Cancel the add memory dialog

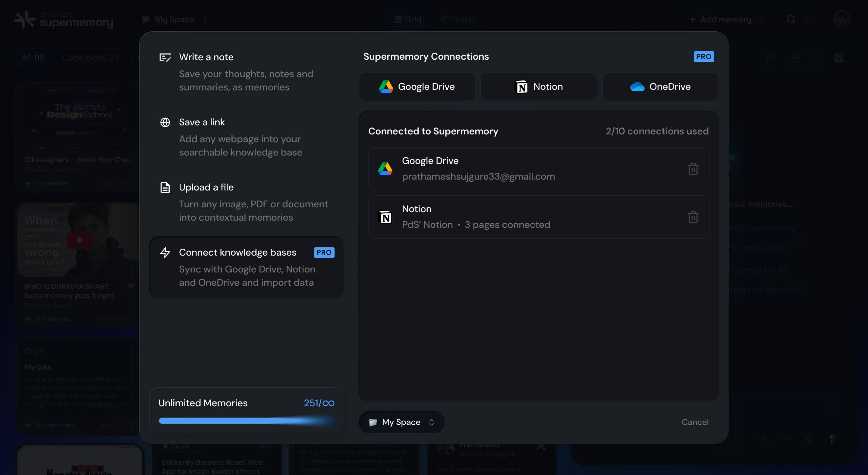tap(695, 422)
